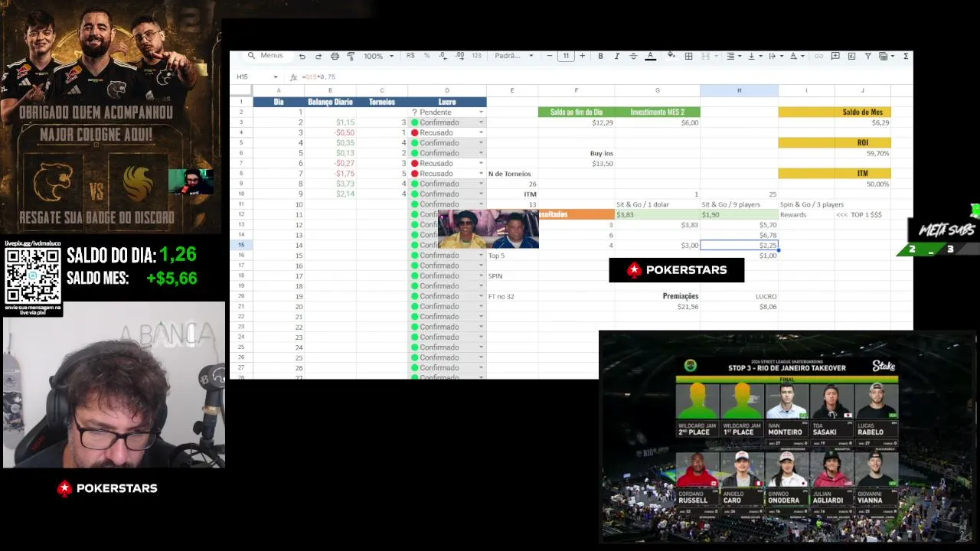
Task: Click the $1,15 balance cell
Action: [330, 122]
